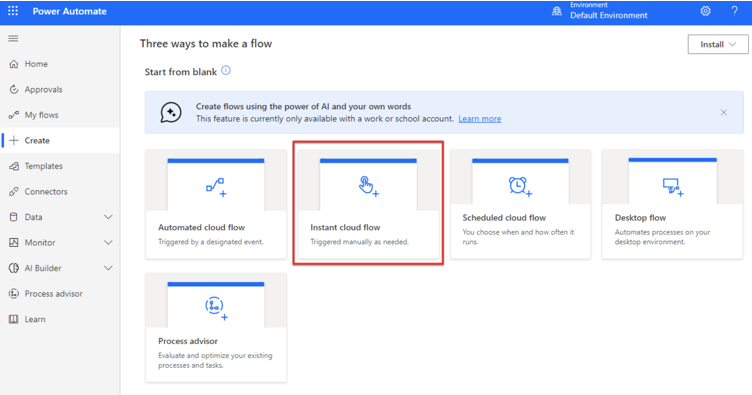Viewport: 752px width, 395px height.
Task: Click the 'Monitor' sidebar label
Action: coord(40,243)
